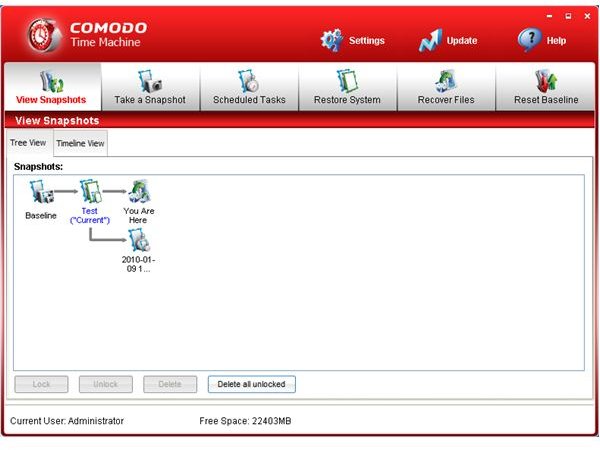
Task: Click the Settings text label
Action: point(367,41)
